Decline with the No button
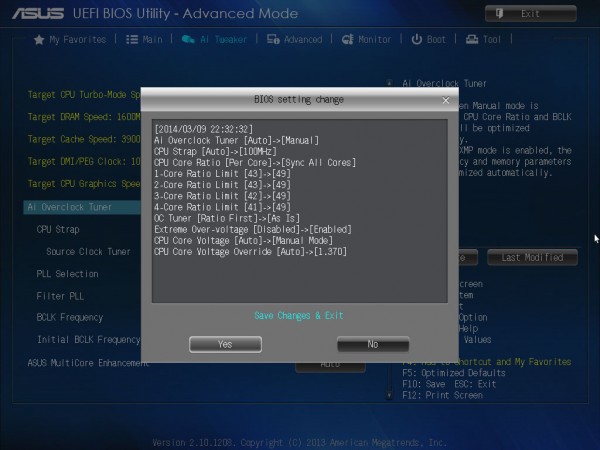600x450 pixels. point(373,344)
